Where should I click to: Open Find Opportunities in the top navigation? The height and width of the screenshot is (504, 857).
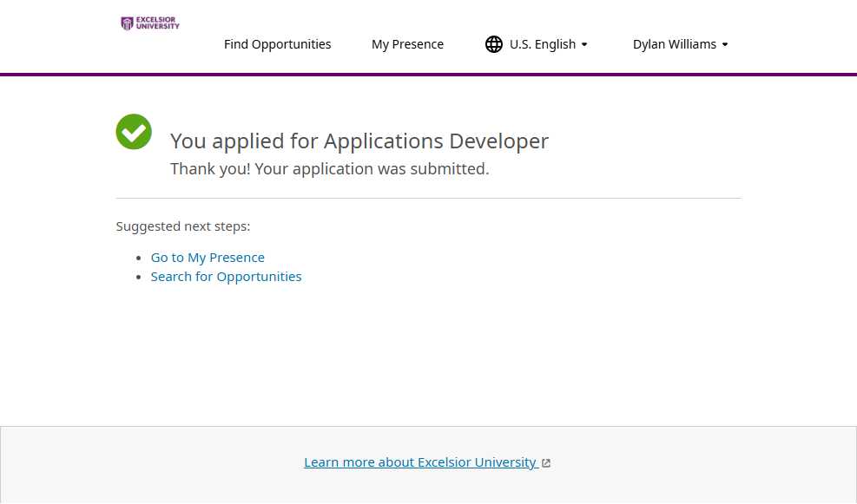point(277,44)
